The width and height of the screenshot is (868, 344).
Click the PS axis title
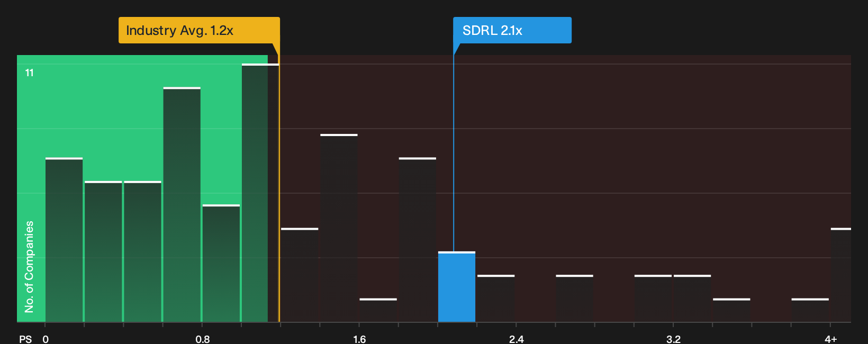(x=25, y=339)
